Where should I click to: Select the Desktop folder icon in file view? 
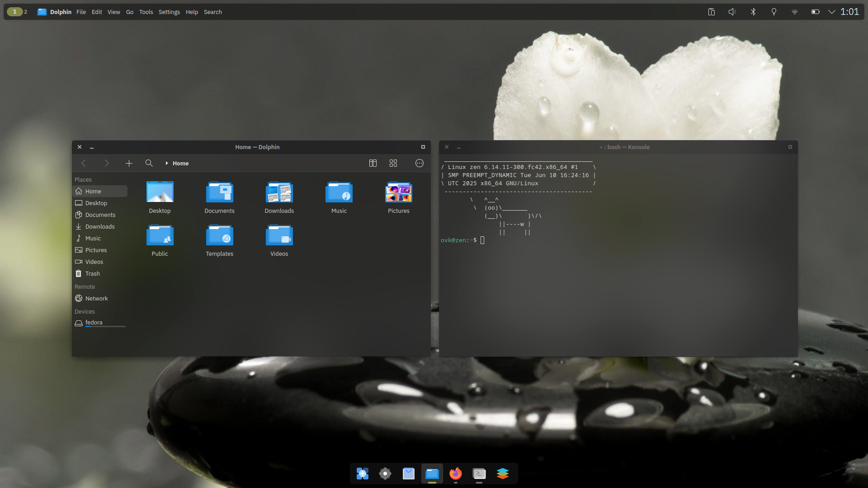[160, 192]
